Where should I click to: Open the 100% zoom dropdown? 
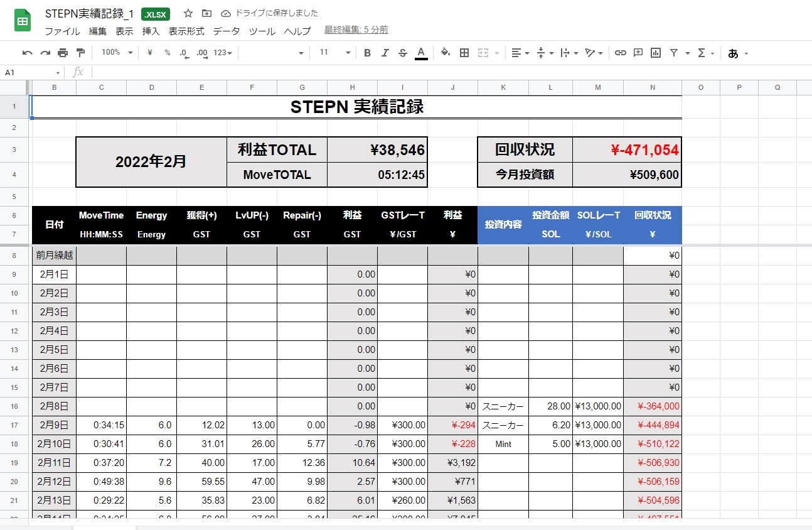117,53
